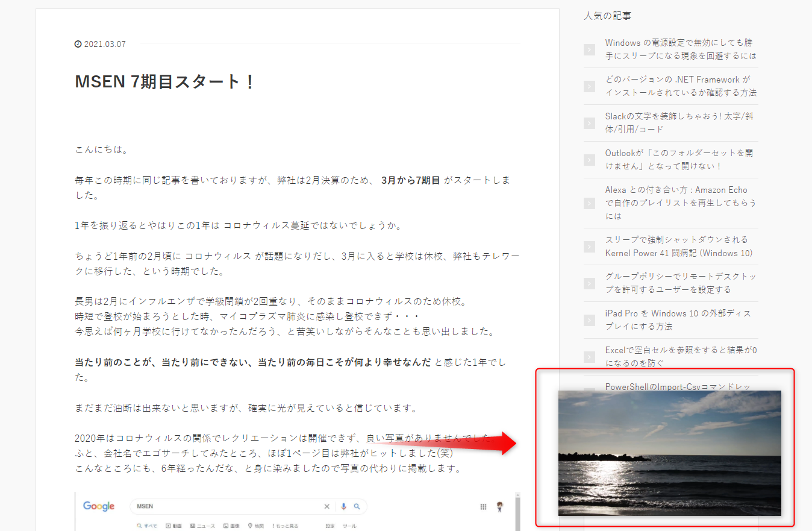Open the ツール dropdown
The image size is (812, 531).
(x=351, y=525)
